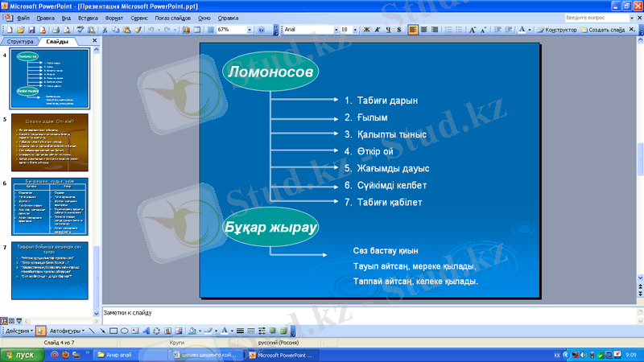The height and width of the screenshot is (362, 644).
Task: Toggle left text alignment button
Action: (413, 30)
